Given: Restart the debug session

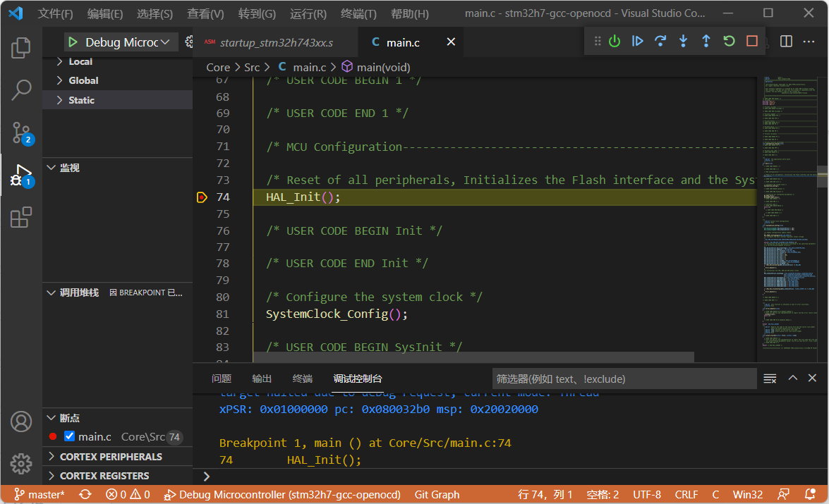Looking at the screenshot, I should [x=729, y=41].
